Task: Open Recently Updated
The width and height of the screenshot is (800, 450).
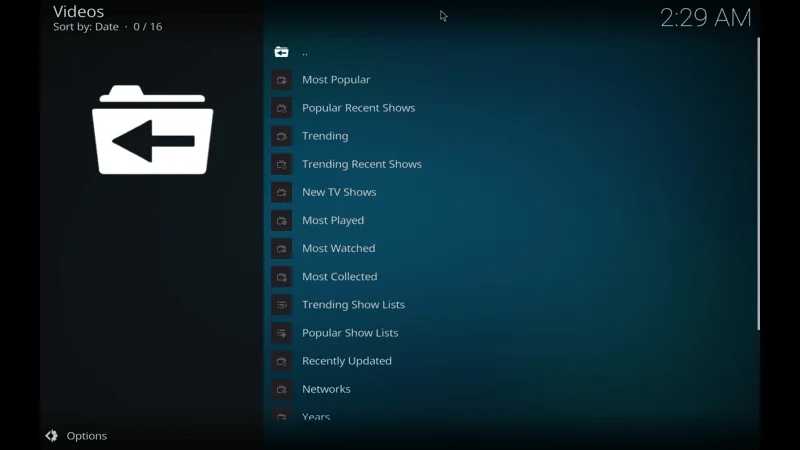Action: click(x=346, y=361)
